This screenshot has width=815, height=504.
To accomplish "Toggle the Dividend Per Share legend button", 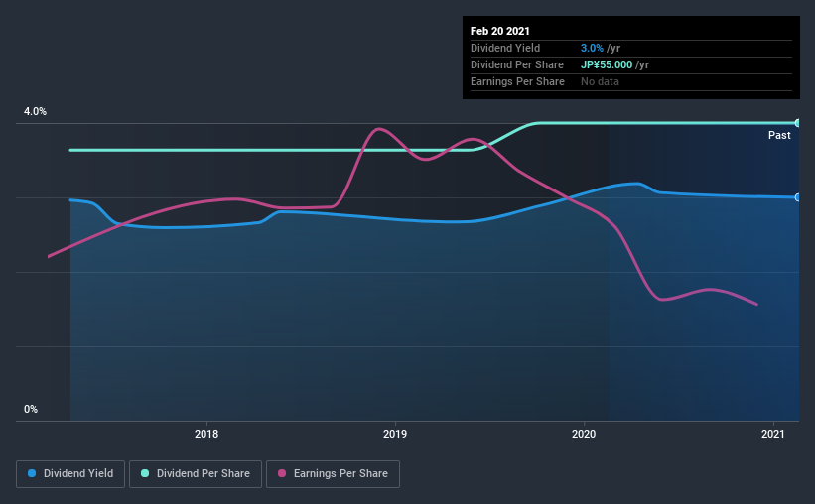I will click(x=196, y=474).
